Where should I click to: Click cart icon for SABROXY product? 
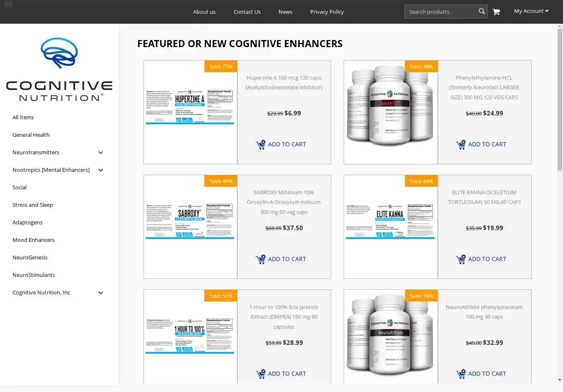(x=261, y=259)
